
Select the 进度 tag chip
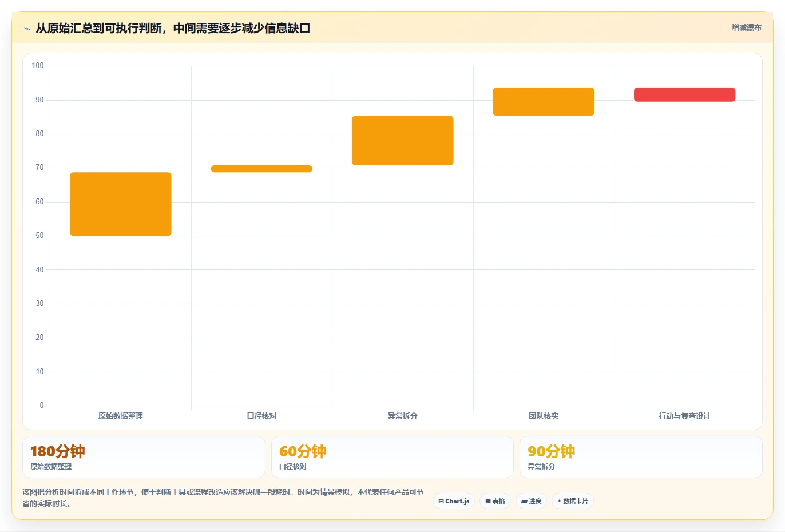tap(531, 501)
